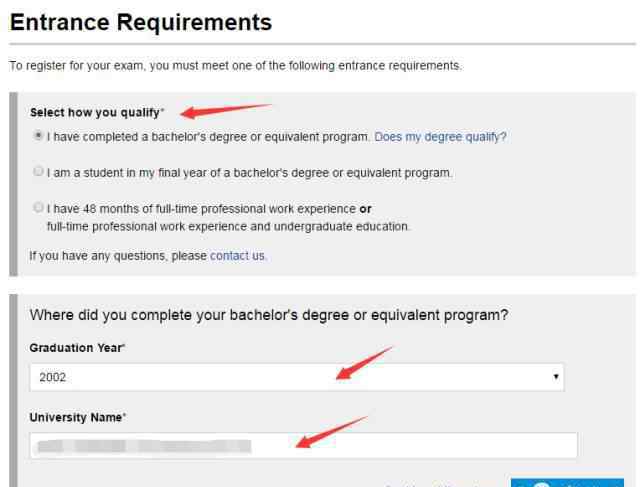The width and height of the screenshot is (640, 487).
Task: Open the Graduation Year dropdown showing 2002
Action: click(297, 377)
